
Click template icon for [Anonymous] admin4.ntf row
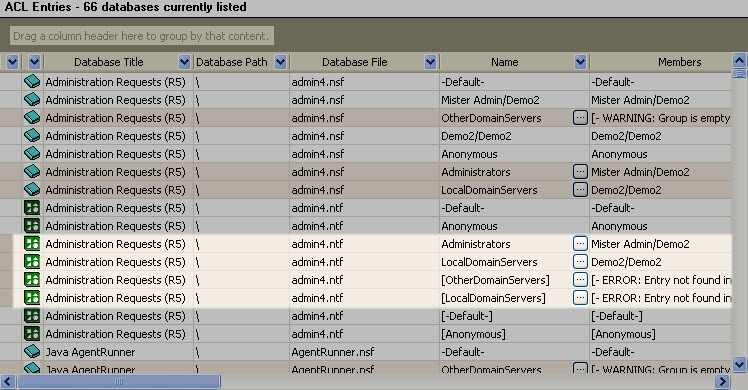pyautogui.click(x=32, y=334)
